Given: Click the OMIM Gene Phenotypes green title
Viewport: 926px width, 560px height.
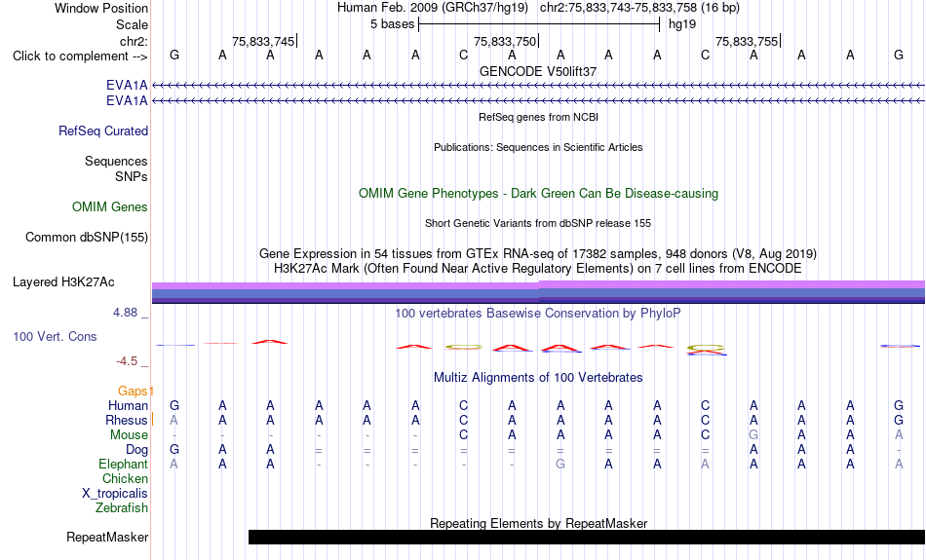Looking at the screenshot, I should tap(539, 193).
